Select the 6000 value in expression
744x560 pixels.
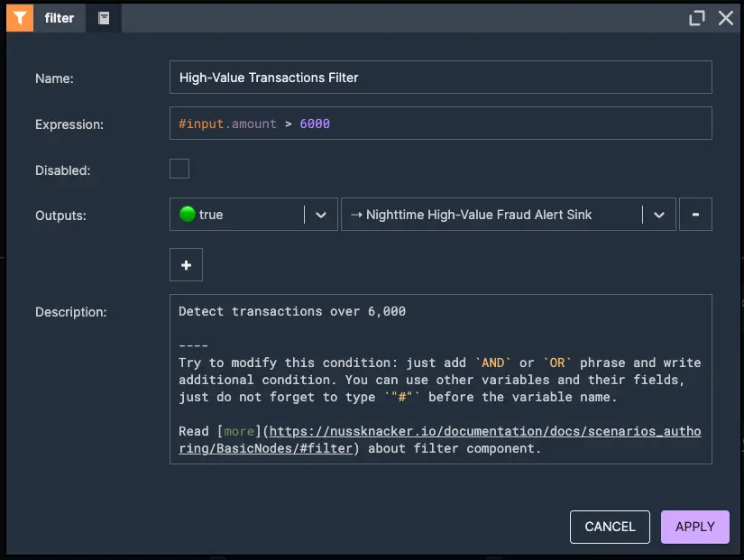coord(315,124)
